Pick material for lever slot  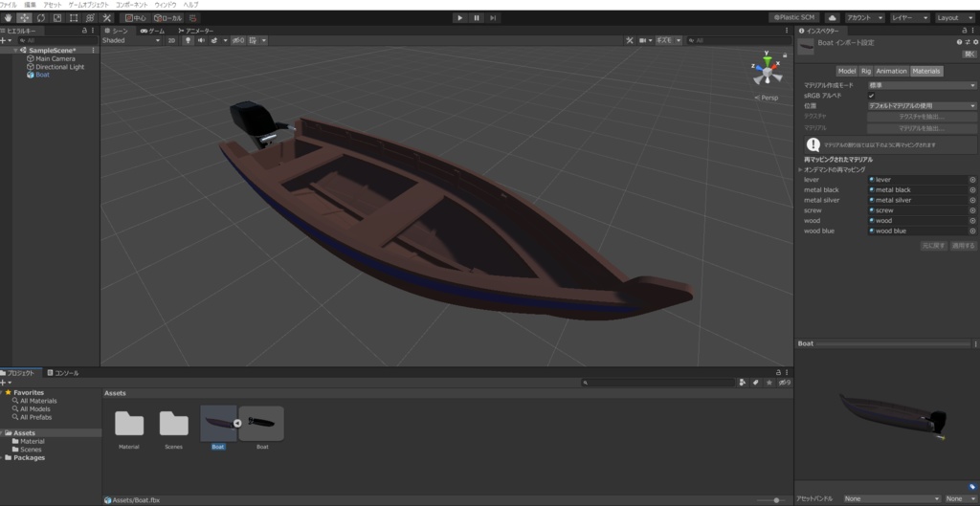pos(972,179)
